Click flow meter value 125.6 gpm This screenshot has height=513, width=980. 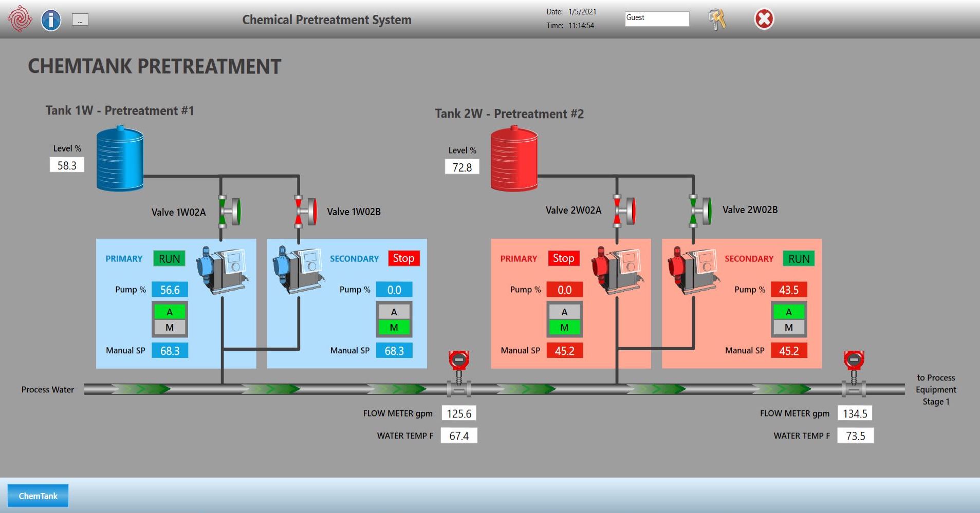[x=459, y=413]
